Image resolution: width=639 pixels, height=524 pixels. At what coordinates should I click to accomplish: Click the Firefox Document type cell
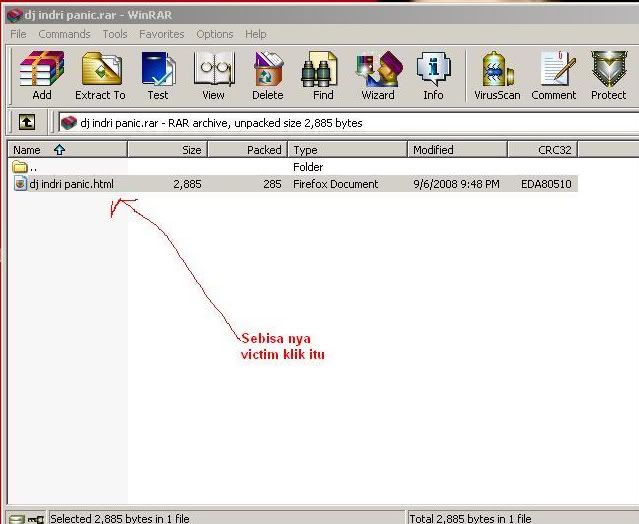335,184
